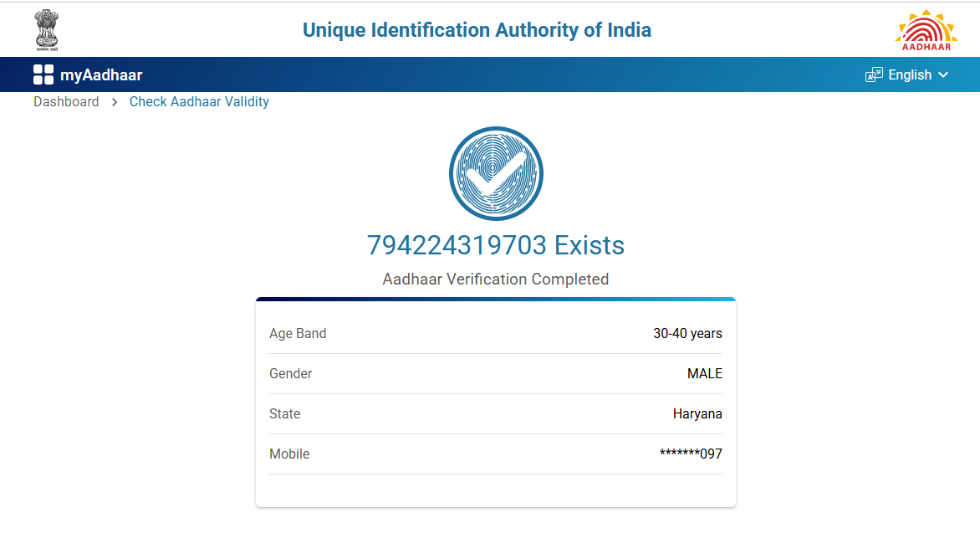
Task: Click the State value Haryana
Action: [x=697, y=414]
